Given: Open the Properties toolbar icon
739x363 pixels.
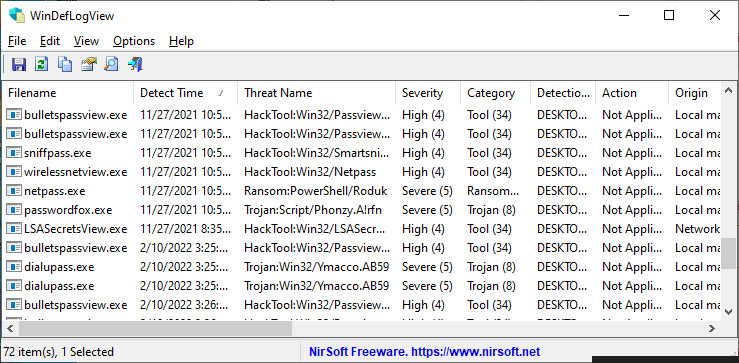Looking at the screenshot, I should click(88, 65).
